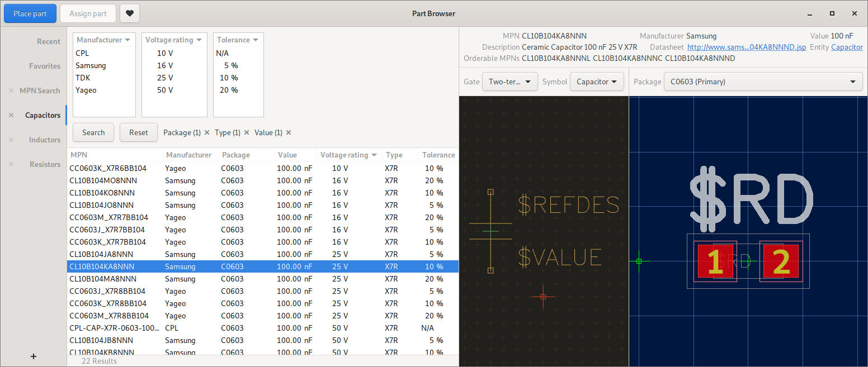Close the Capacitors tab
The image size is (868, 367).
11,115
